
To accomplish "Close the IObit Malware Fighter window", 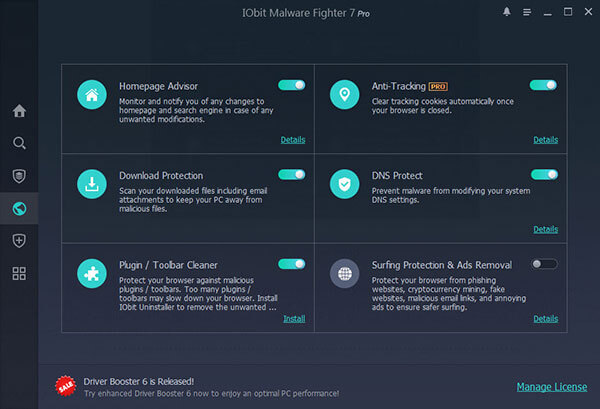I will coord(589,12).
